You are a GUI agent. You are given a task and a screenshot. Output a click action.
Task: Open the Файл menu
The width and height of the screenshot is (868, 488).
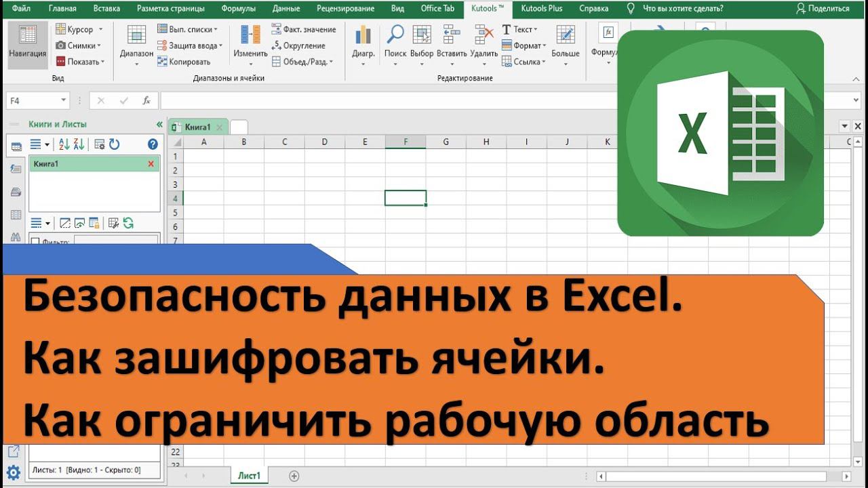20,9
